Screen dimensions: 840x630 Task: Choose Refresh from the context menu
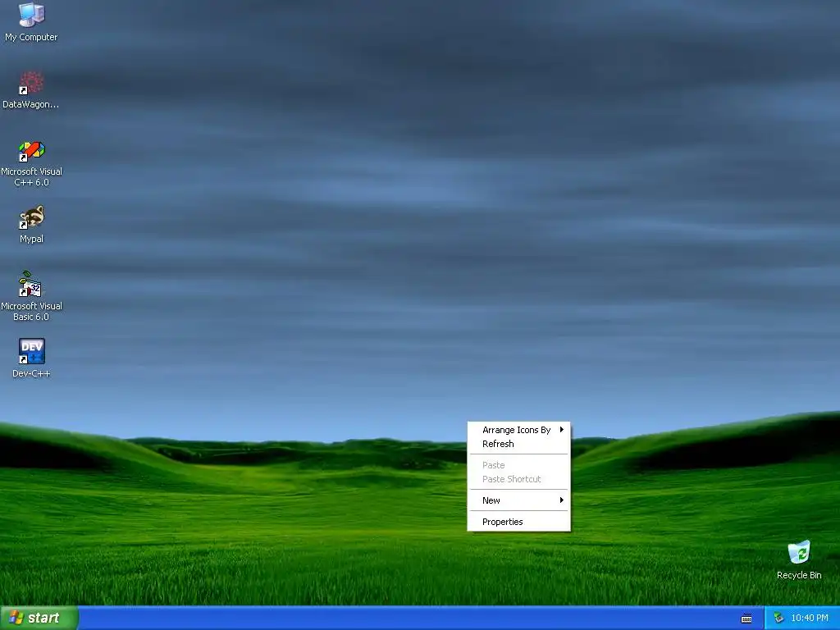pyautogui.click(x=518, y=444)
